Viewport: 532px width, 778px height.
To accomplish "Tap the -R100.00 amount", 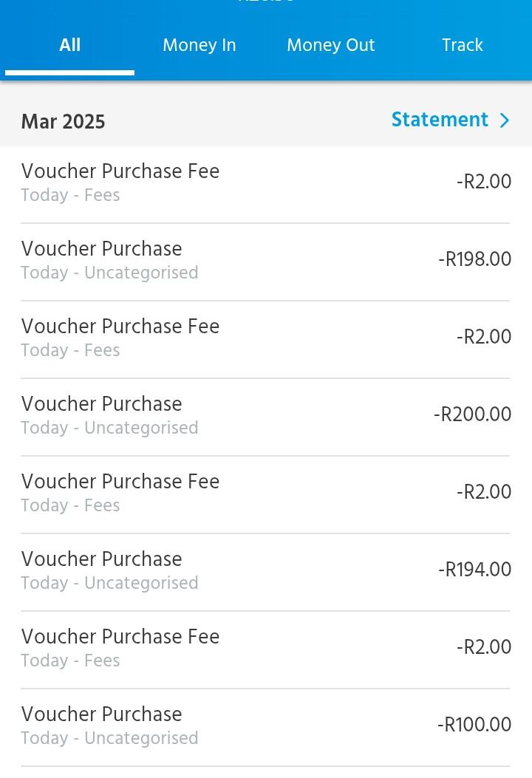I will [x=474, y=725].
